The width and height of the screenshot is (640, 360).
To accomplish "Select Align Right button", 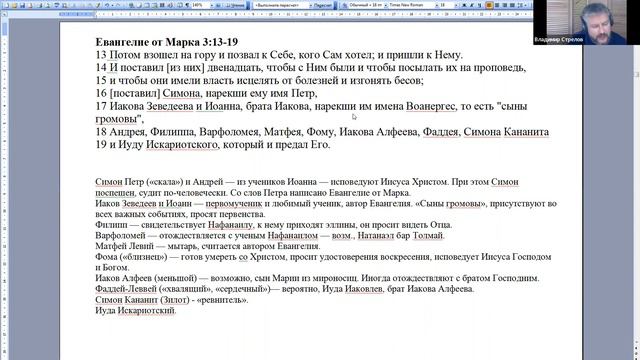I will tap(504, 5).
